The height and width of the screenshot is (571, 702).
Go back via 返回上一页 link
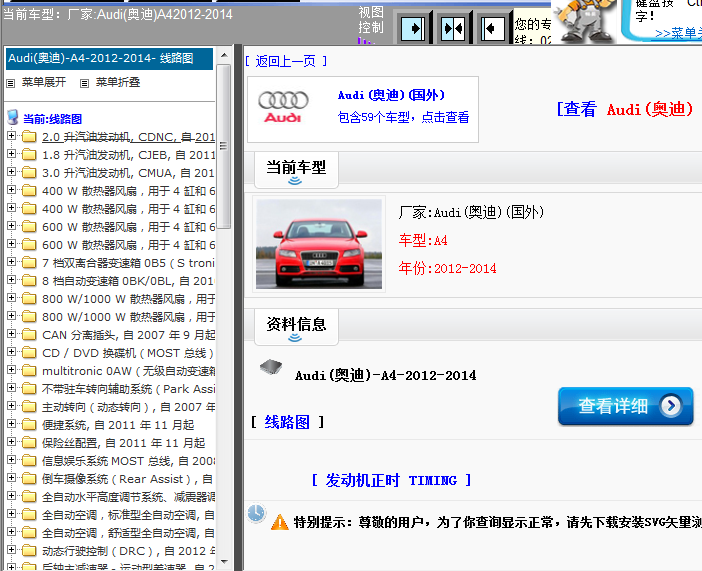pyautogui.click(x=286, y=61)
